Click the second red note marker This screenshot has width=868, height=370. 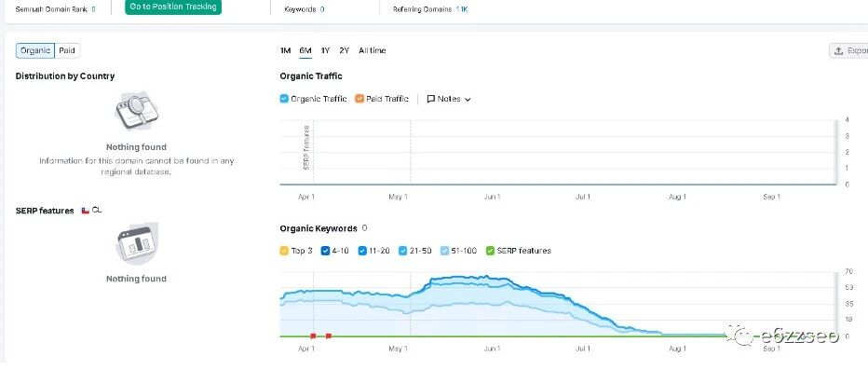[328, 336]
